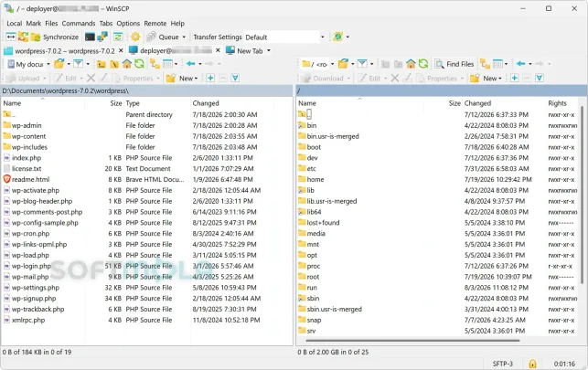Click remote panel columns layout icon

497,64
